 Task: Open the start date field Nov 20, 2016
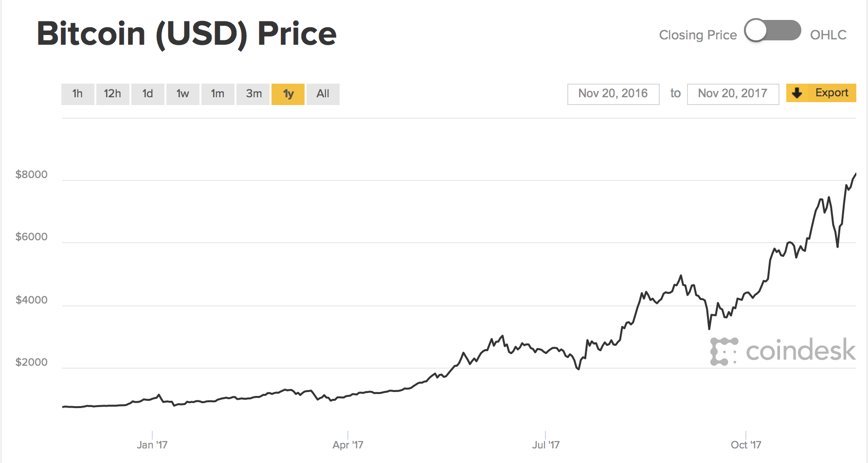[x=613, y=94]
